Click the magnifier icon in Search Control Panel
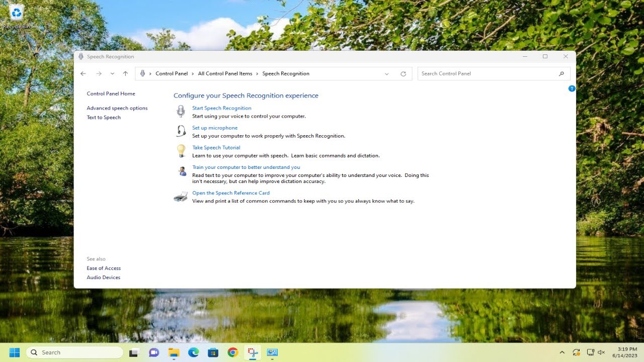Image resolution: width=644 pixels, height=362 pixels. [561, 74]
